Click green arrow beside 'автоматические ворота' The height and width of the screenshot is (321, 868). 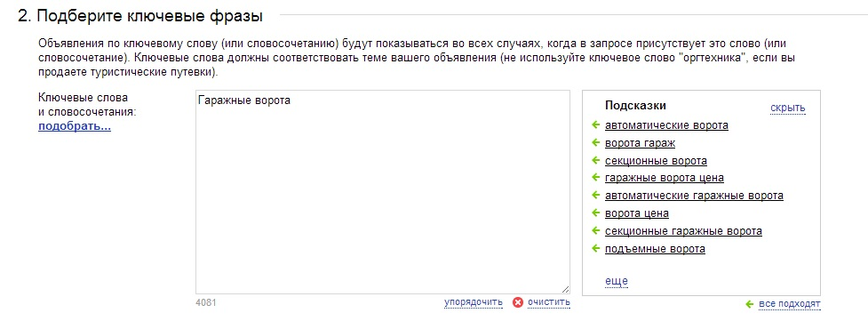click(x=595, y=124)
